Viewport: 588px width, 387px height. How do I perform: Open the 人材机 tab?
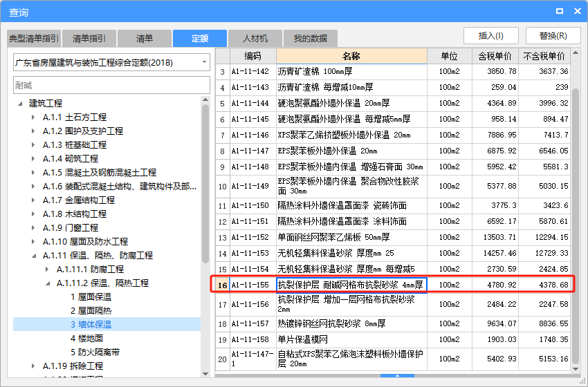pyautogui.click(x=255, y=38)
